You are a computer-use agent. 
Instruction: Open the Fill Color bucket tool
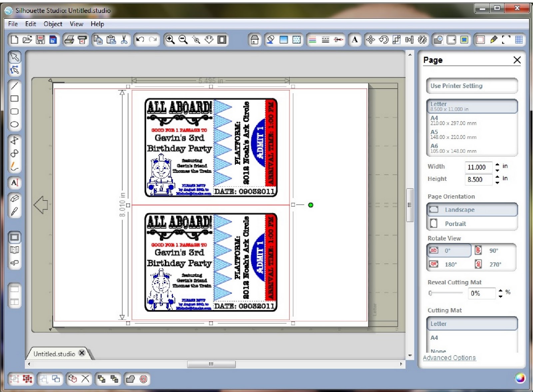click(270, 40)
